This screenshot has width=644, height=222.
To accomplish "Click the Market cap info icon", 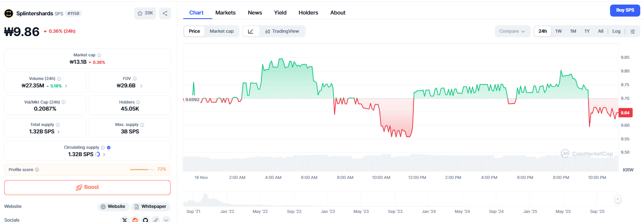I will point(99,55).
